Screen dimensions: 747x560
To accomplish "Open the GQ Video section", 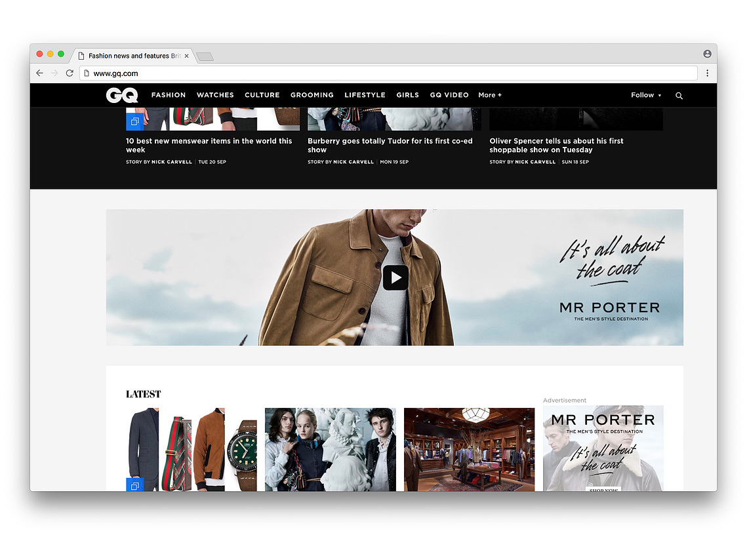I will click(x=449, y=95).
